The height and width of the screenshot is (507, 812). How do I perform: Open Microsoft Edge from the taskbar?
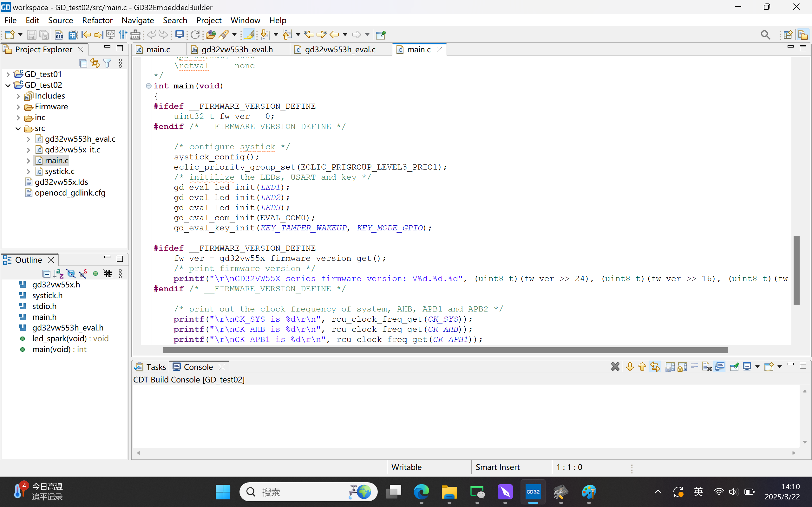click(x=421, y=492)
